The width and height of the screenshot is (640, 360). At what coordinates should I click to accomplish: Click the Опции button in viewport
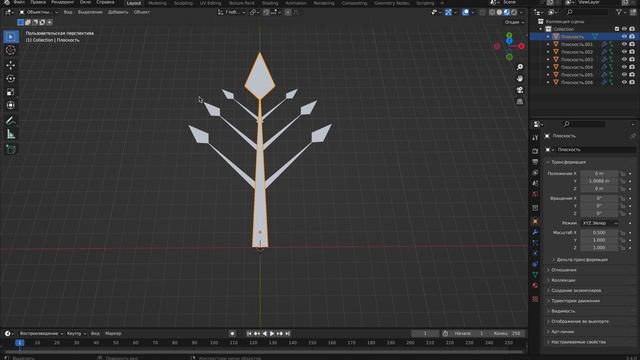(x=514, y=22)
